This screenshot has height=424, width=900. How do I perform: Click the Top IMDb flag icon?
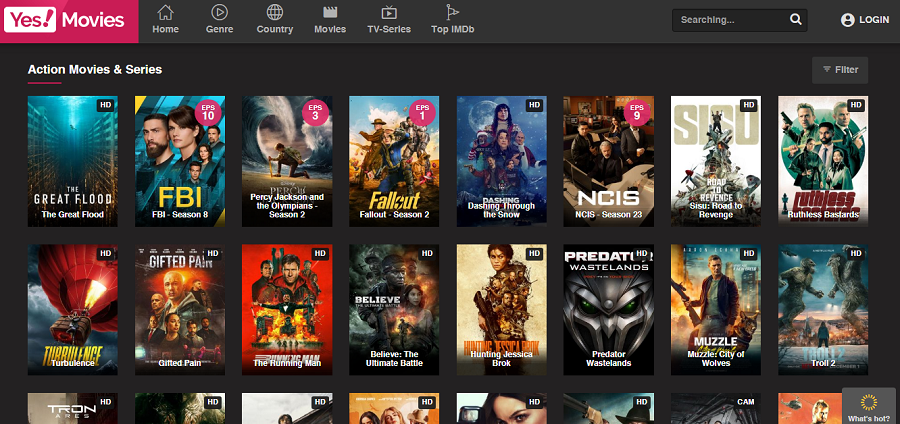click(x=453, y=11)
